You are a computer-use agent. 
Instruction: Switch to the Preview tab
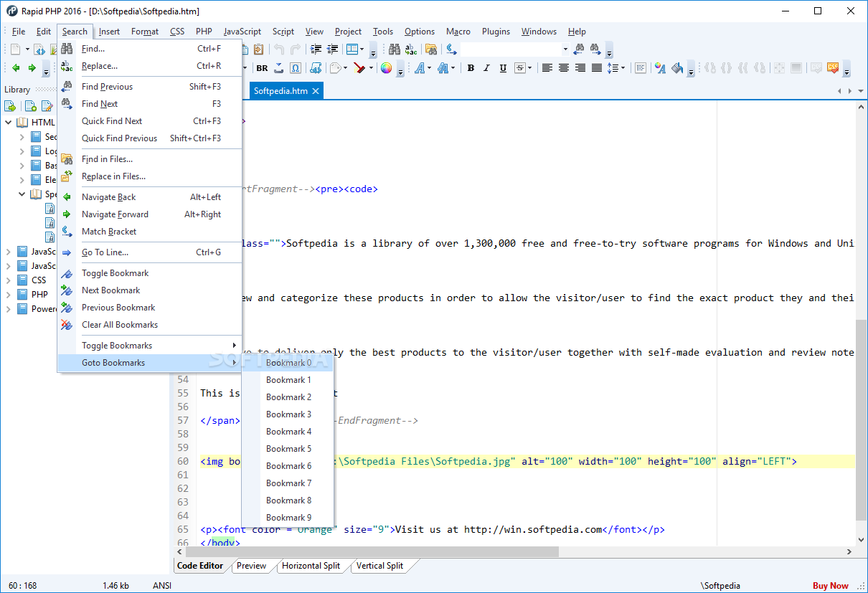(x=251, y=566)
